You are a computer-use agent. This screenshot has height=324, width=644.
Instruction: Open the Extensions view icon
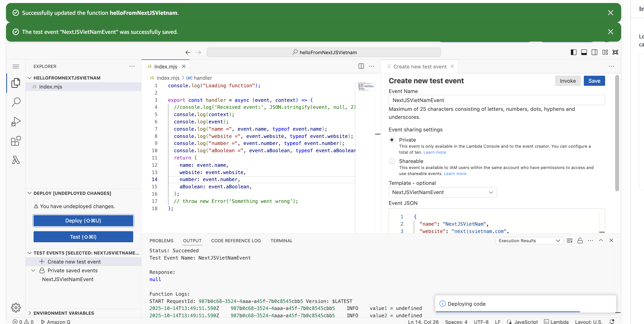16,141
